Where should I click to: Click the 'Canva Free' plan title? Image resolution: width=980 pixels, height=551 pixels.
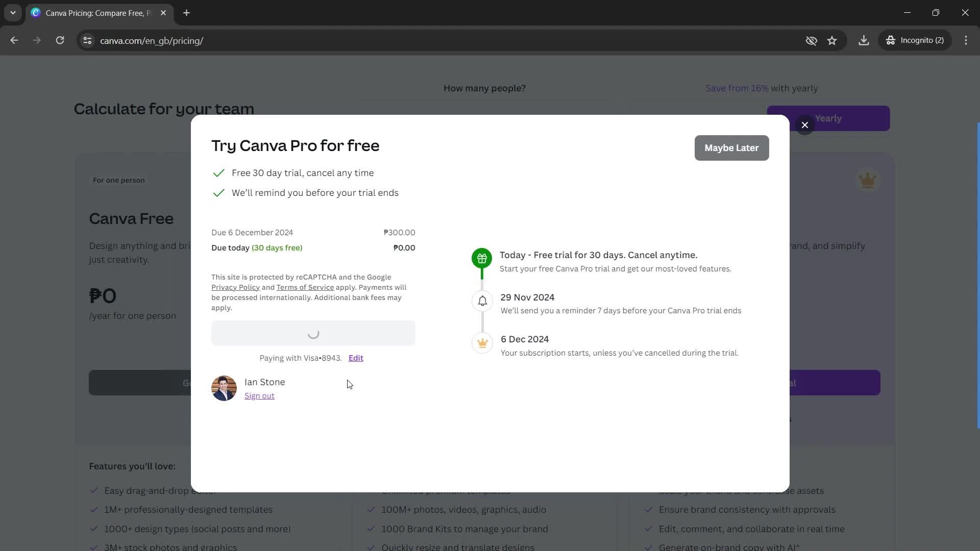tap(131, 218)
